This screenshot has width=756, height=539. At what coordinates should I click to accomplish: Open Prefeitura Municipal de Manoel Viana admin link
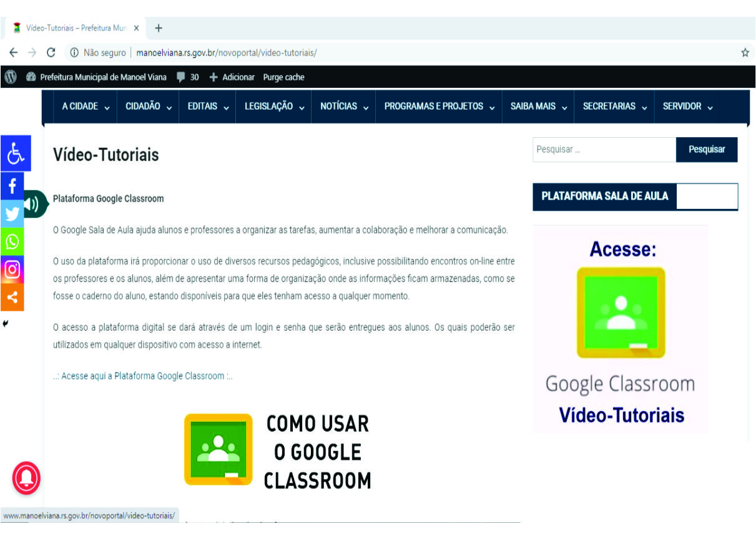coord(103,77)
